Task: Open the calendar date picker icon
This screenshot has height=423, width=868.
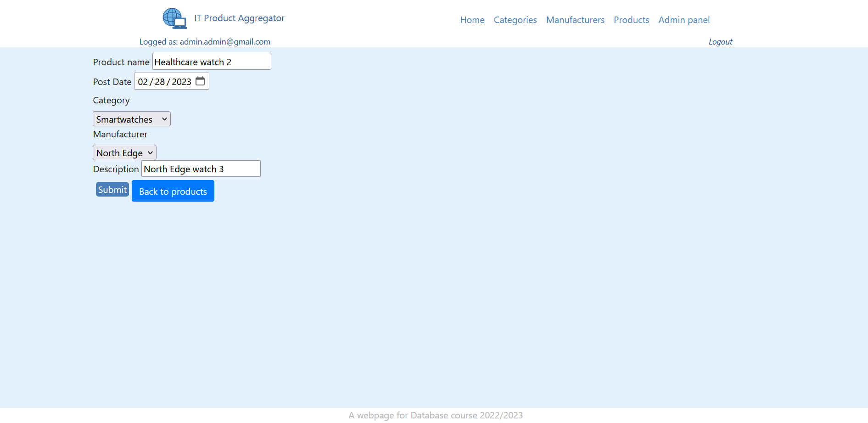Action: pyautogui.click(x=200, y=81)
